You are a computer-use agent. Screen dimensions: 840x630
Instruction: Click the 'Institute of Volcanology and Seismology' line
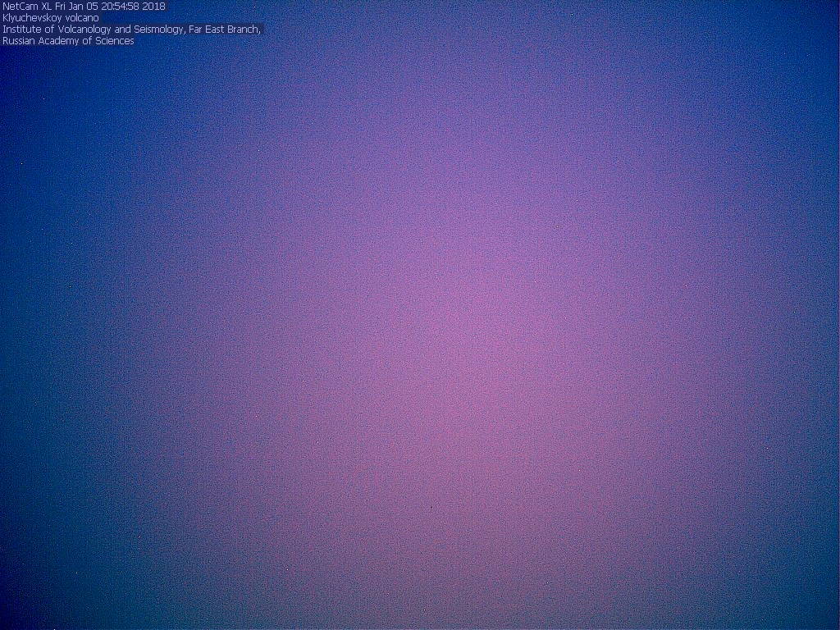pyautogui.click(x=131, y=30)
